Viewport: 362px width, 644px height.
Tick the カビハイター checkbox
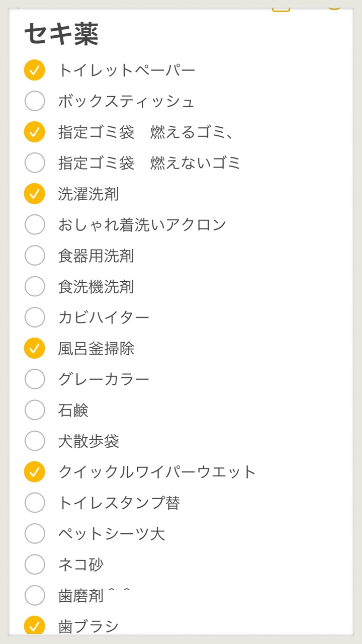35,317
